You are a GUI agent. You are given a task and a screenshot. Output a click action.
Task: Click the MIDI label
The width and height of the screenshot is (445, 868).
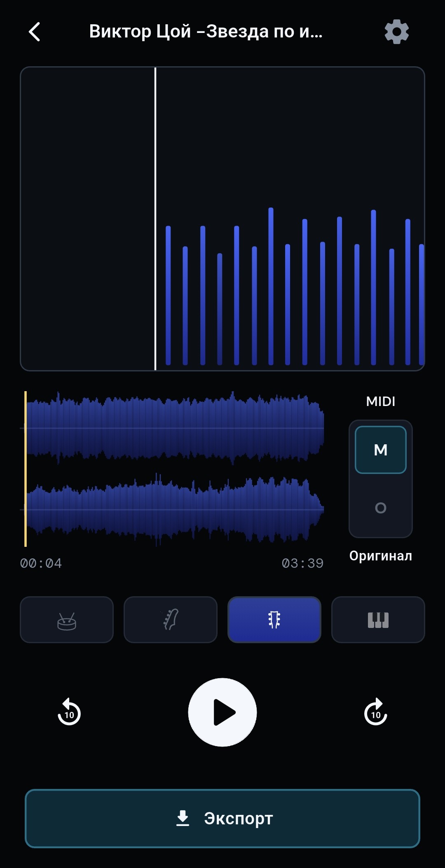pyautogui.click(x=381, y=401)
